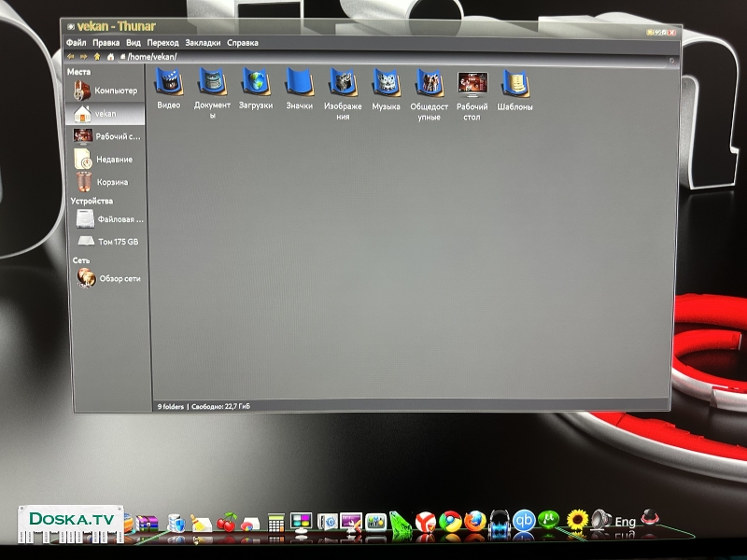Viewport: 747px width, 560px height.
Task: Open the Изображения folder
Action: pos(343,93)
